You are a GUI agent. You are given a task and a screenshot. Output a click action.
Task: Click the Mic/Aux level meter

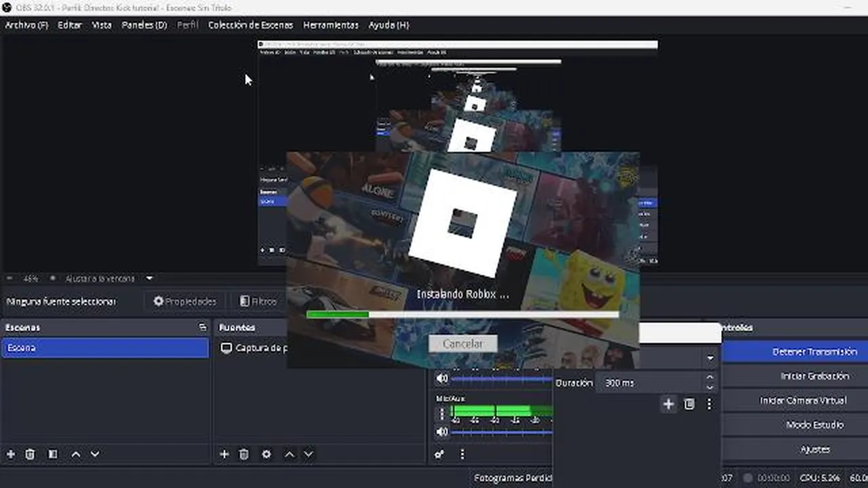pyautogui.click(x=502, y=411)
